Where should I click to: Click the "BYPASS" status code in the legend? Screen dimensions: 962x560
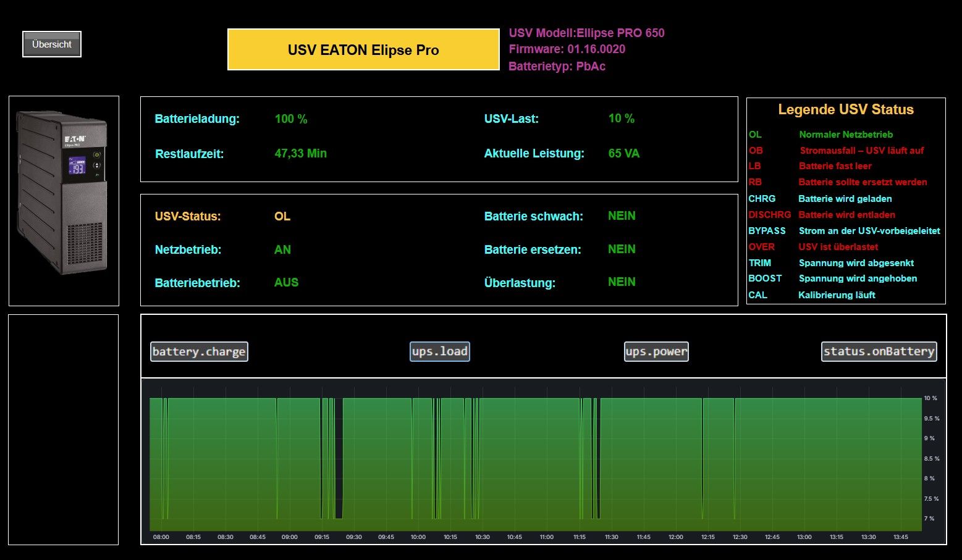(x=767, y=231)
